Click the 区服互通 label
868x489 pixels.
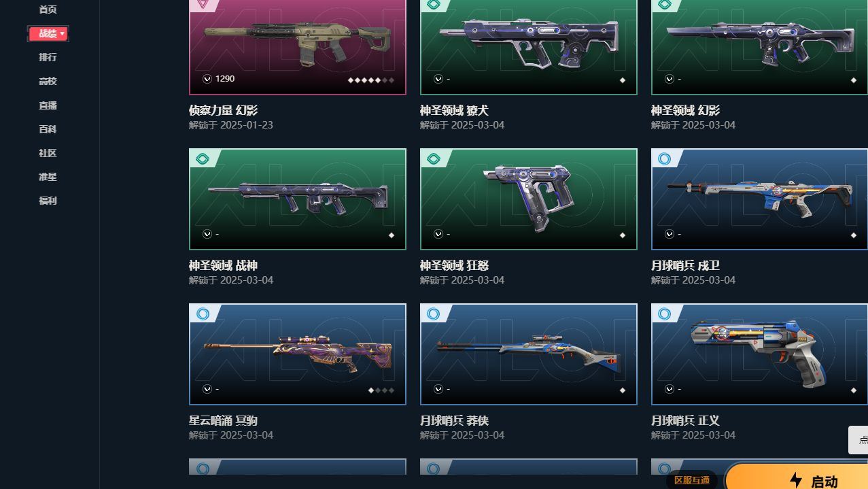click(x=692, y=480)
